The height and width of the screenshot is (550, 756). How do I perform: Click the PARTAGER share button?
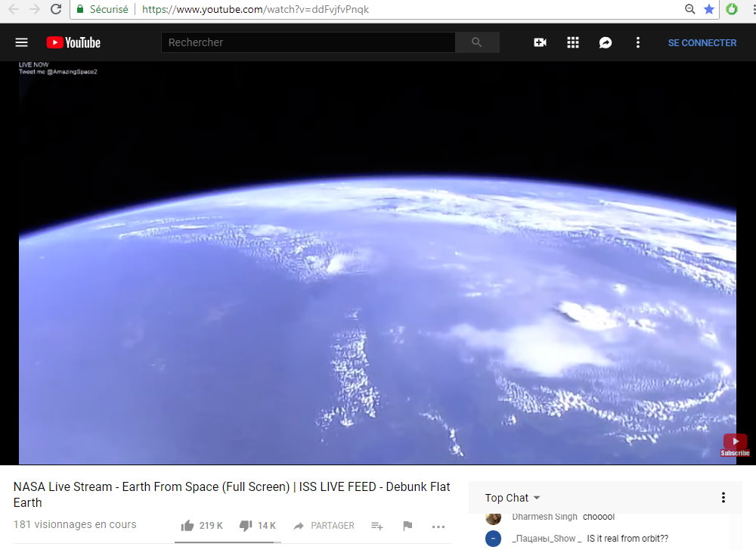tap(324, 525)
